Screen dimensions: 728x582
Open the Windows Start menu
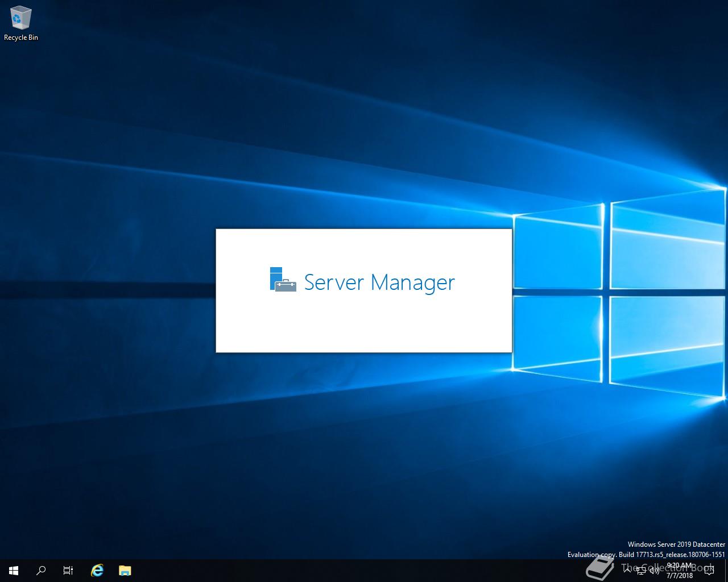tap(14, 571)
